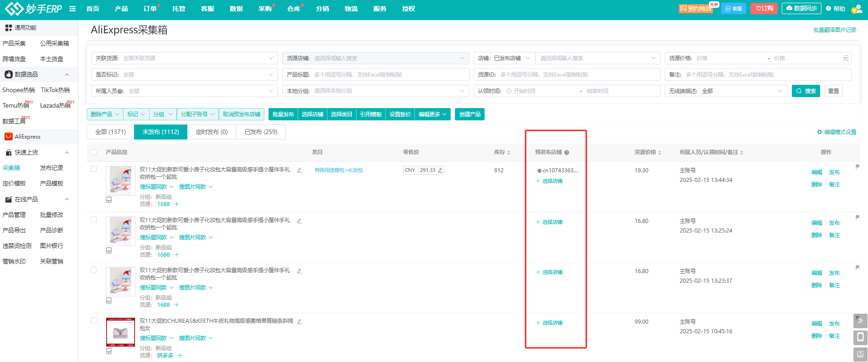
Task: Click the 产品标题 input field
Action: click(376, 74)
